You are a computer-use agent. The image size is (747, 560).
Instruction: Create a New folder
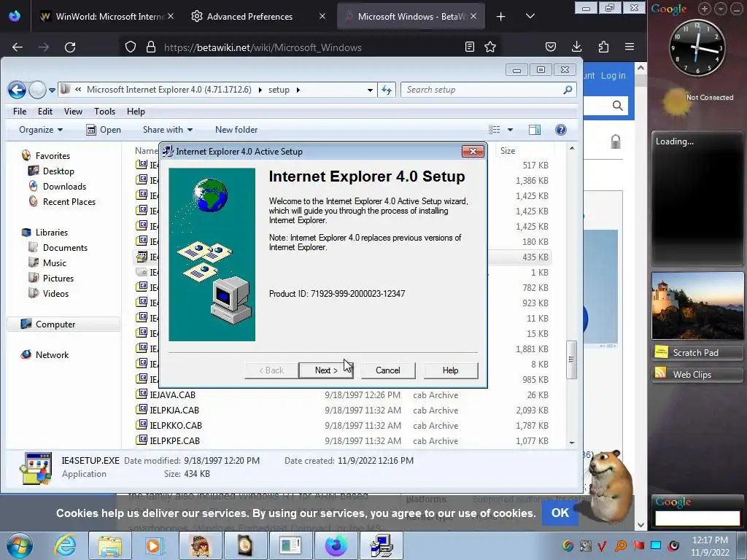click(236, 130)
